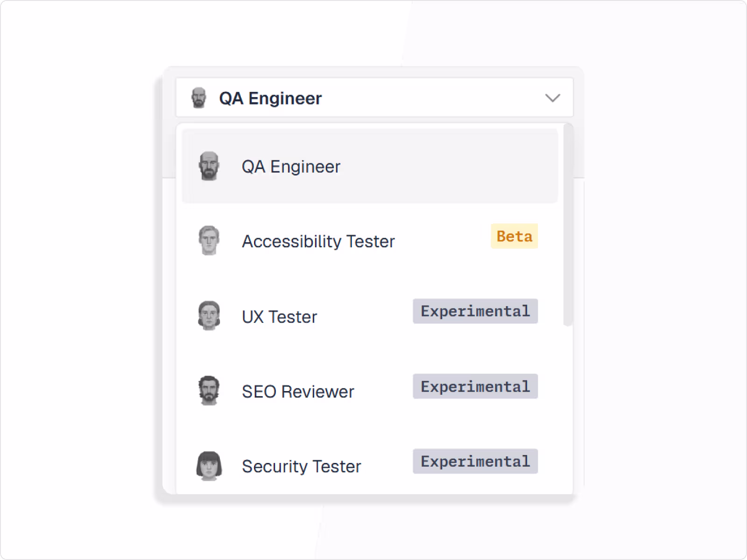747x560 pixels.
Task: Pick the UX Tester option
Action: click(x=370, y=316)
